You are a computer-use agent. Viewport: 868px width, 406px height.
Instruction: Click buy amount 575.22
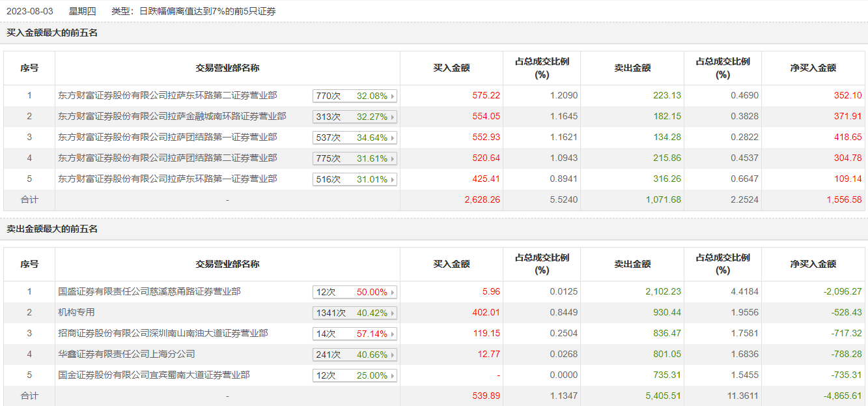click(486, 95)
